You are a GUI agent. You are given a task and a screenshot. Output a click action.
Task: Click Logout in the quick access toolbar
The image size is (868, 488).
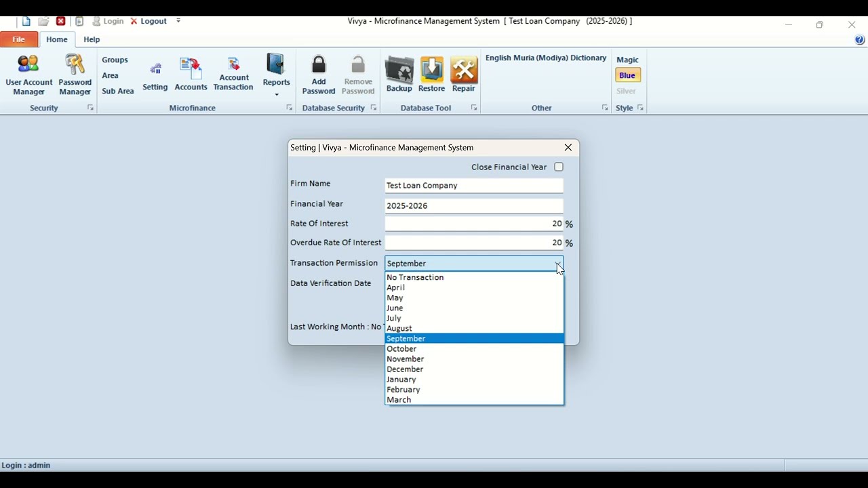point(149,21)
